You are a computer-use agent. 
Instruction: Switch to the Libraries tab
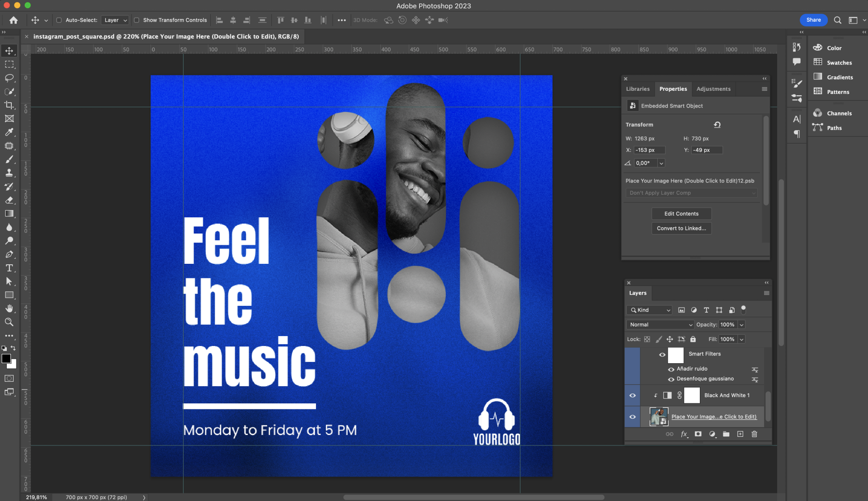[638, 89]
